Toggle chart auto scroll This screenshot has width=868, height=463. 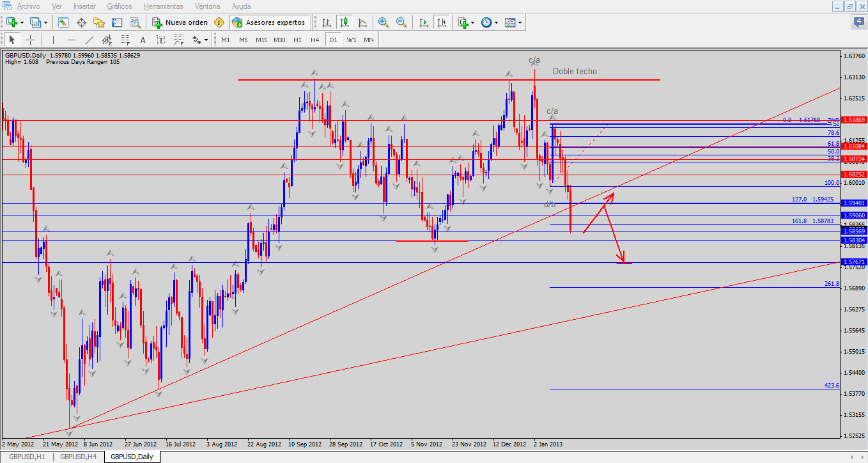[x=423, y=22]
